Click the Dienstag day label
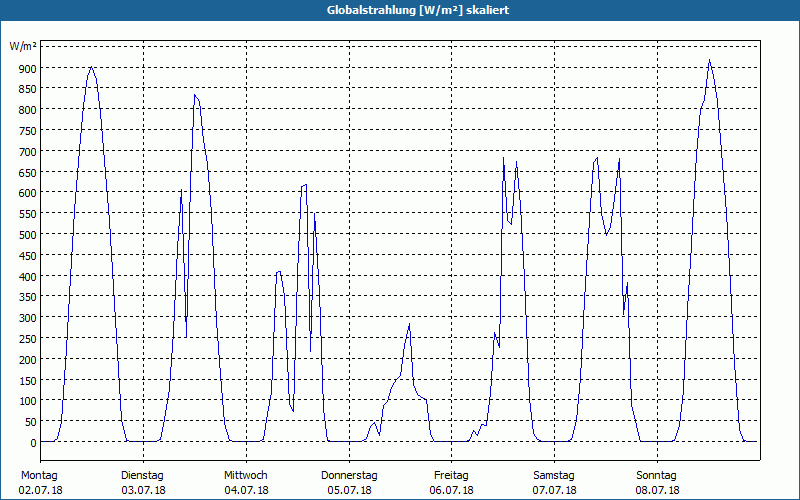Image resolution: width=800 pixels, height=500 pixels. pyautogui.click(x=142, y=476)
